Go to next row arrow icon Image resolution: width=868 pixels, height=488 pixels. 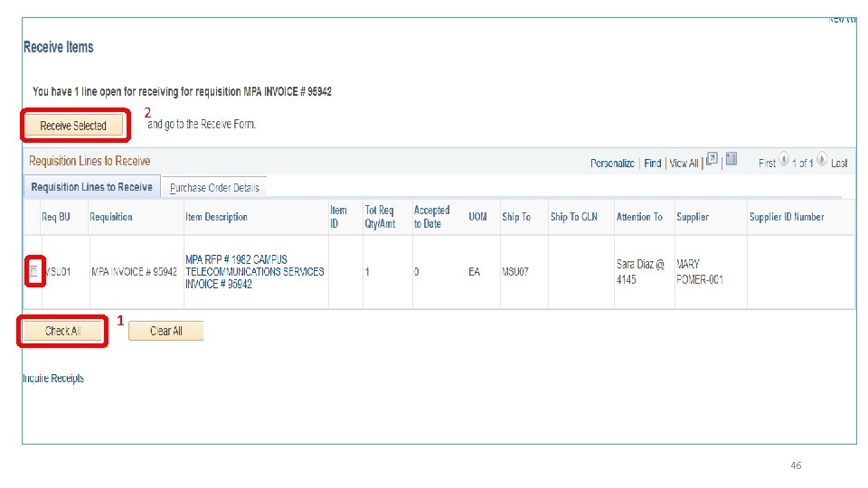pos(822,160)
